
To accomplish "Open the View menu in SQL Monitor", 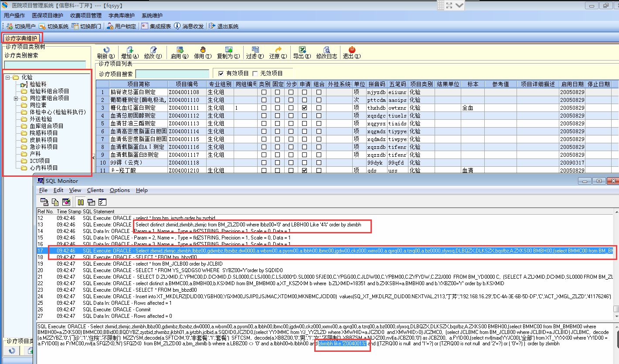I will click(75, 190).
